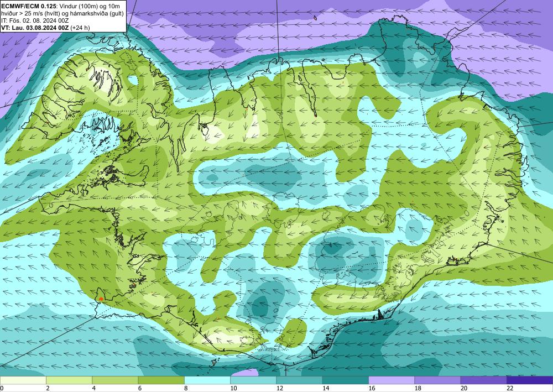The width and height of the screenshot is (553, 392).
Task: Click the light green 2–4 m/s legend swatch
Action: 69,380
